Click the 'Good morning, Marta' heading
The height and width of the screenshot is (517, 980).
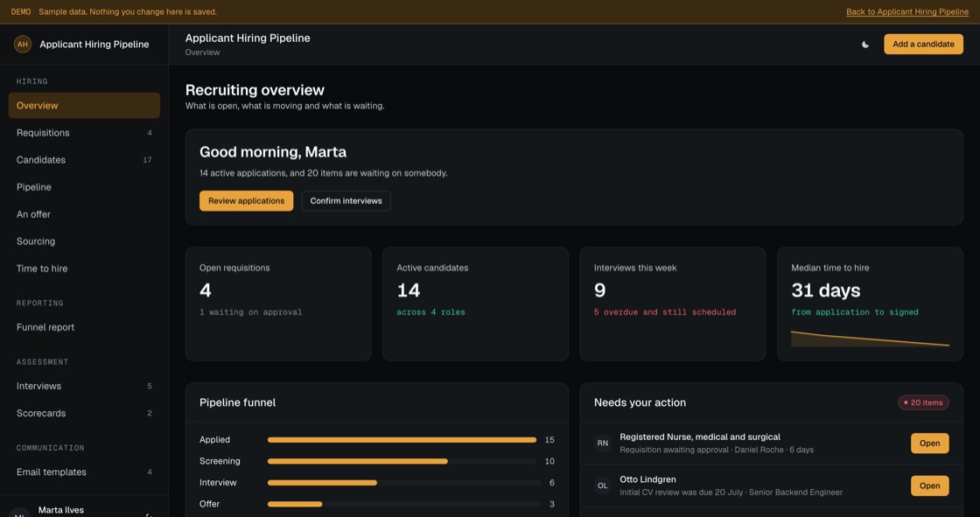pos(273,152)
